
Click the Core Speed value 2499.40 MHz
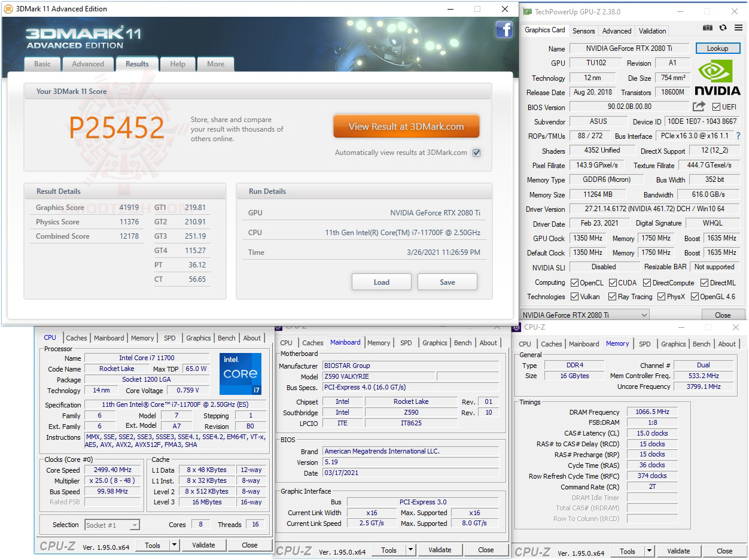(114, 470)
